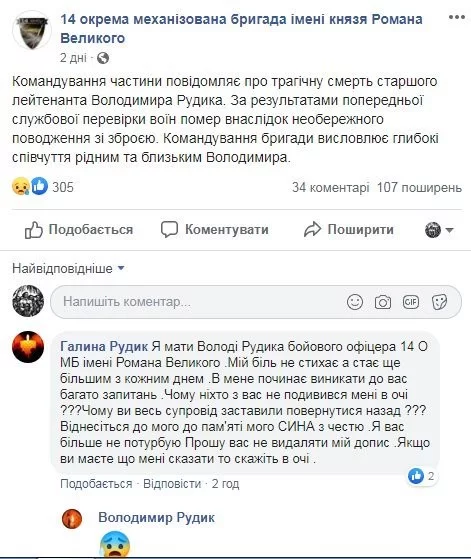Like the post with Подобається button
Image resolution: width=471 pixels, height=559 pixels.
click(x=79, y=230)
